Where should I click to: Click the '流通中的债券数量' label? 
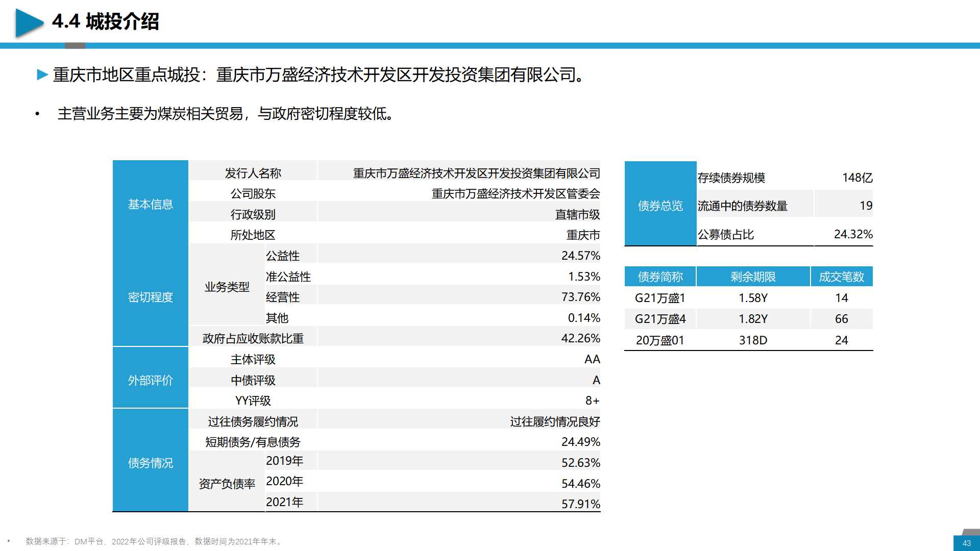[x=743, y=206]
